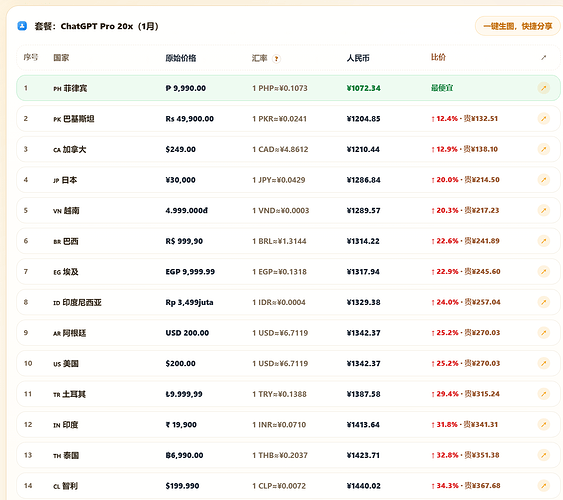Open share link icon for 巴西 row
The image size is (563, 500).
(x=544, y=241)
